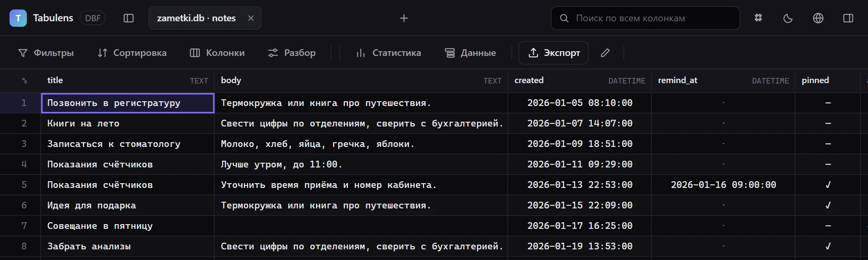Select cell Идея для подарка
868x260 pixels.
(127, 205)
